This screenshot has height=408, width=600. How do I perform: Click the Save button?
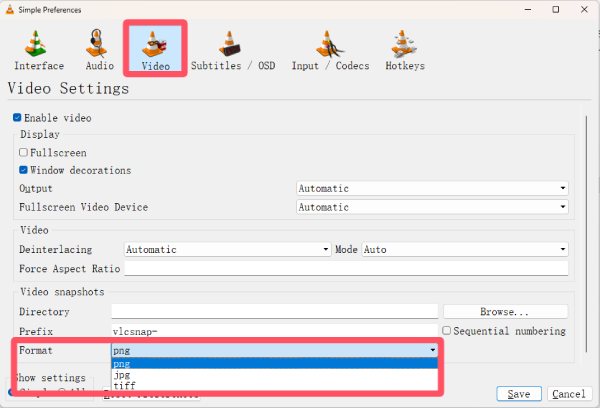[x=519, y=394]
